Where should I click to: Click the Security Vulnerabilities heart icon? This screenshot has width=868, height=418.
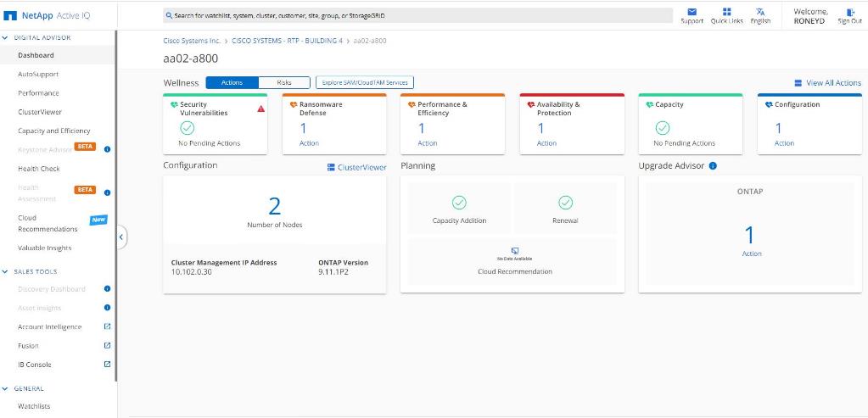[x=175, y=104]
